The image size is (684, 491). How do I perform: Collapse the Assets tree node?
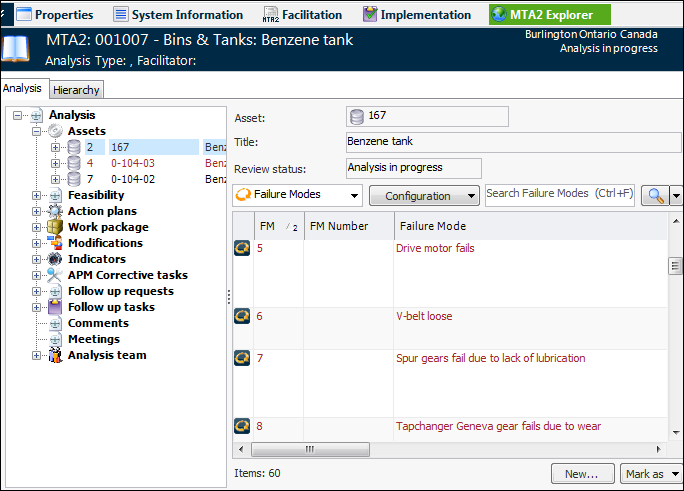tap(37, 131)
